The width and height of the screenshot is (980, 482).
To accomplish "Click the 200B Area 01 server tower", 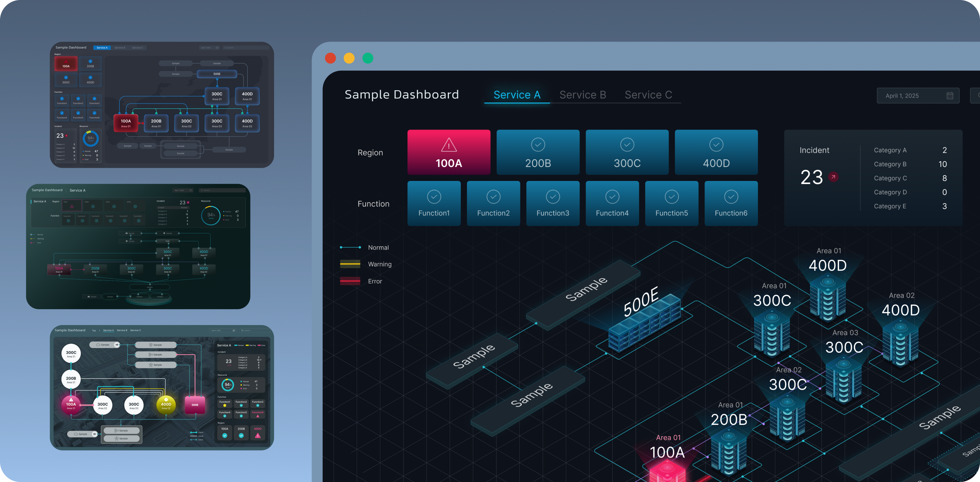I will [x=728, y=453].
